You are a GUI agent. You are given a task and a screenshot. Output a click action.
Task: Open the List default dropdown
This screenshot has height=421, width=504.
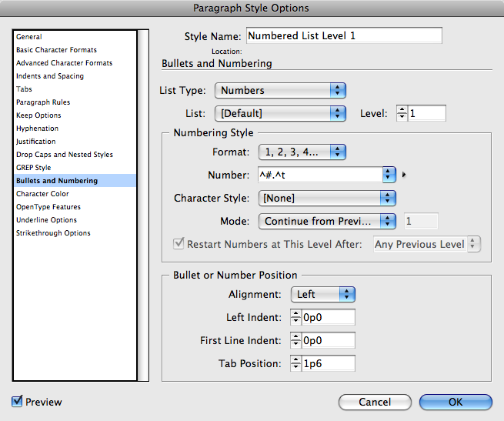coord(280,113)
